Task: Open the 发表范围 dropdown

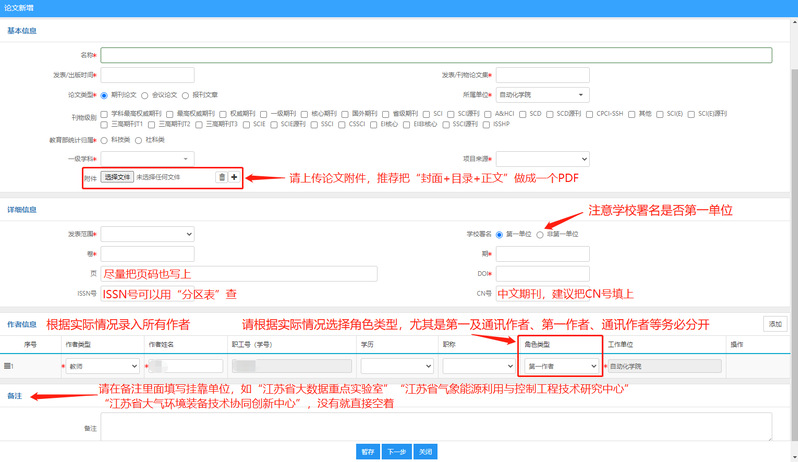Action: pyautogui.click(x=146, y=234)
